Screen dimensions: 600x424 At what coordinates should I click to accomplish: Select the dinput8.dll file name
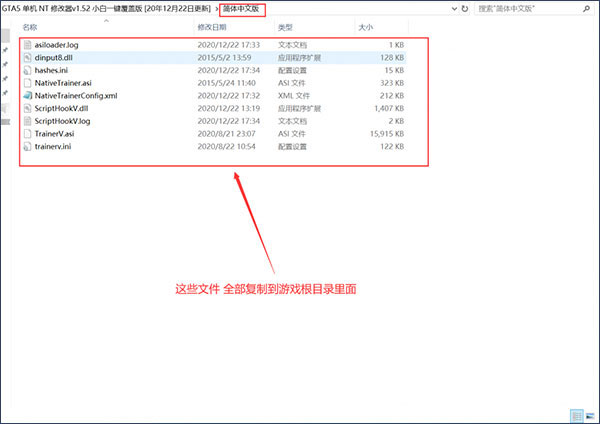54,58
